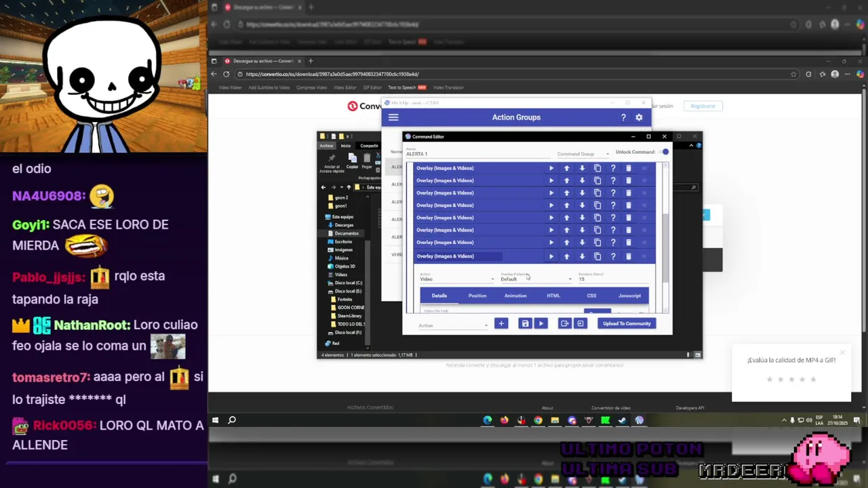The image size is (868, 488).
Task: Duplicate the highlighted Overlay row
Action: [597, 256]
